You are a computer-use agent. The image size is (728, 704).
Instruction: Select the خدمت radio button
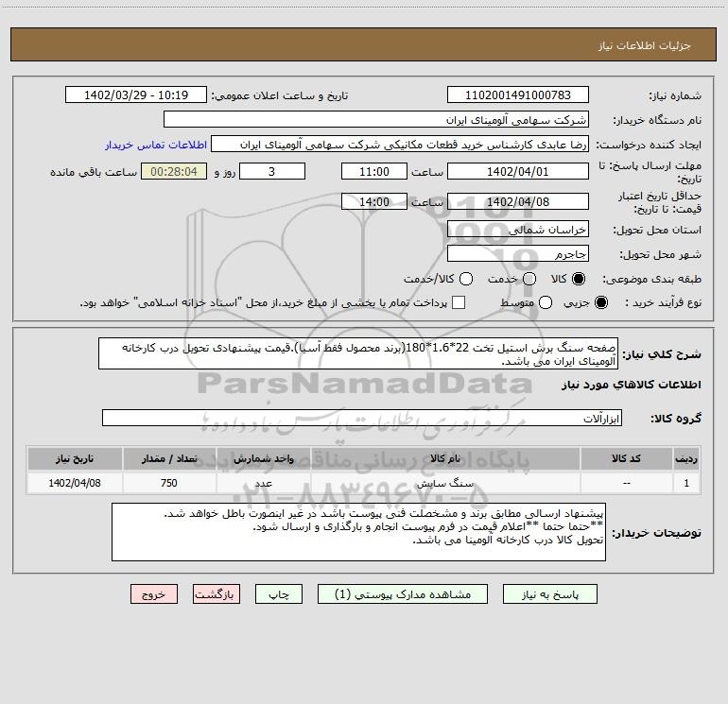point(529,279)
